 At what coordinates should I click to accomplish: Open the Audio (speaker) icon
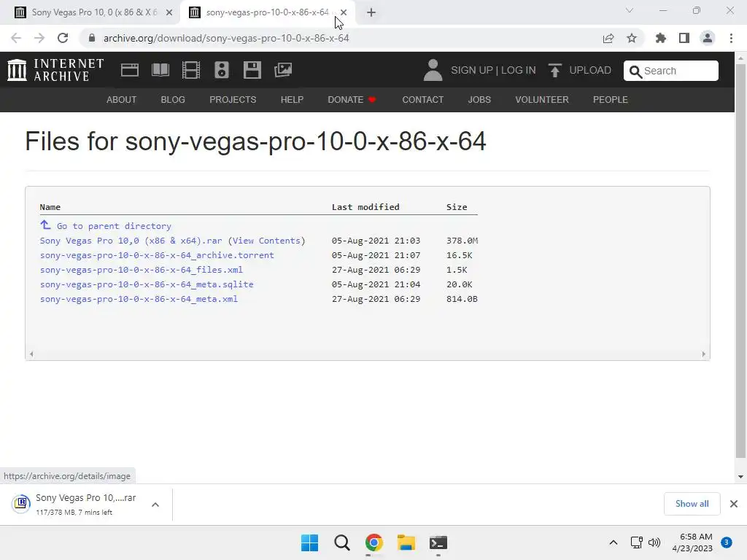[222, 70]
